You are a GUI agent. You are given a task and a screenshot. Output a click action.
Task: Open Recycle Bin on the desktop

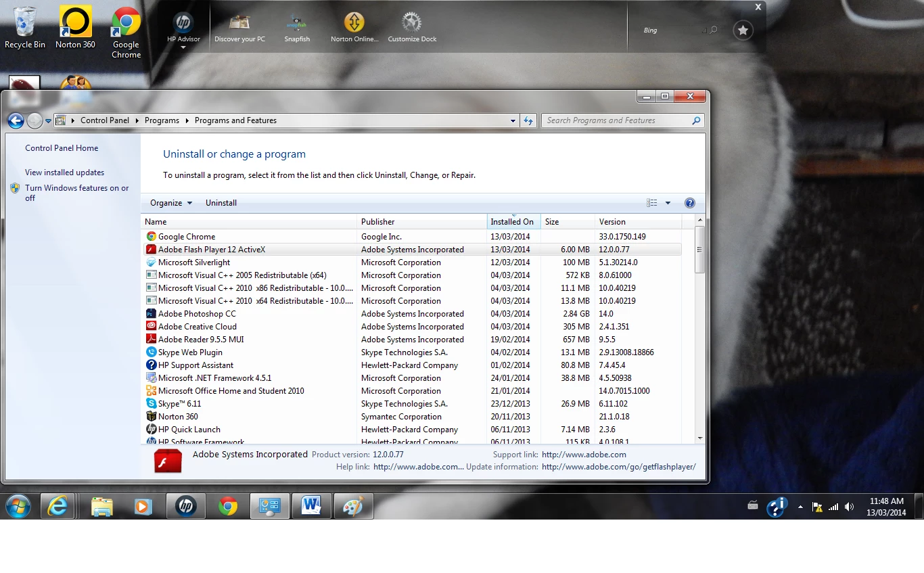click(25, 28)
